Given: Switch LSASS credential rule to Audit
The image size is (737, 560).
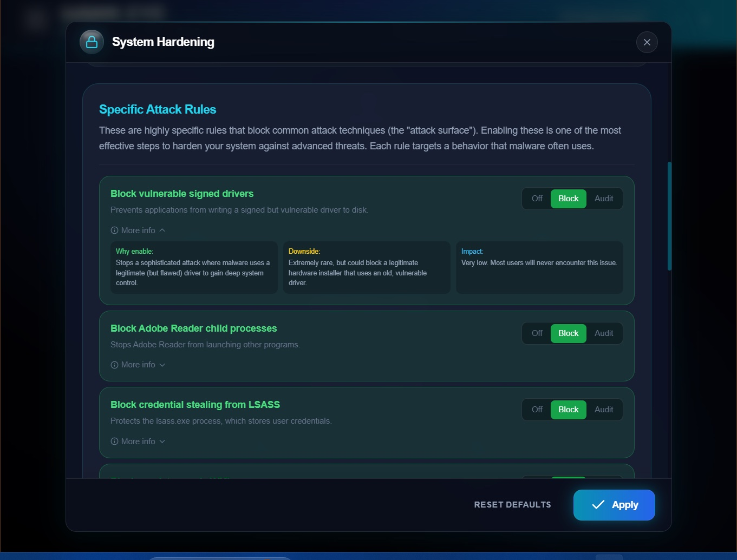Looking at the screenshot, I should tap(603, 410).
